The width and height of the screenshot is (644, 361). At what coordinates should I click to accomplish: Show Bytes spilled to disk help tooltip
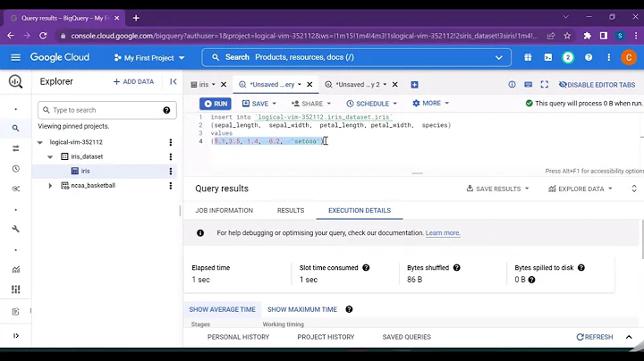(x=581, y=267)
